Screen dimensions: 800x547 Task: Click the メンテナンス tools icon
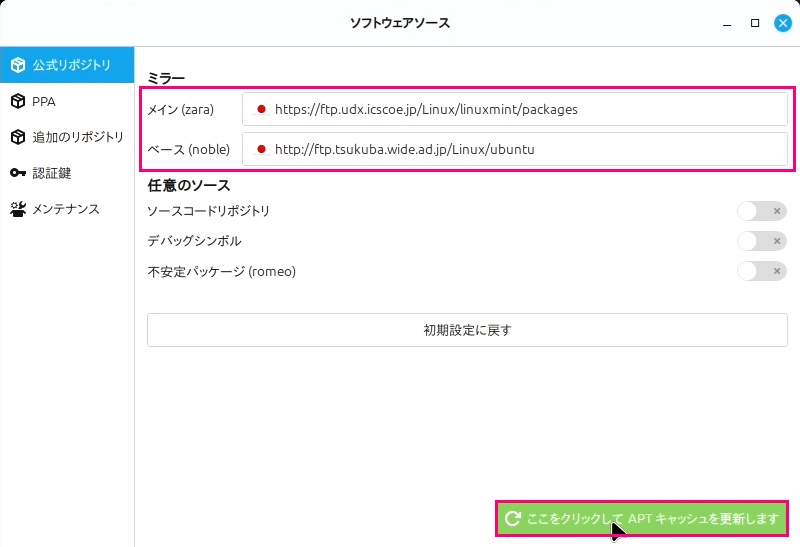coord(18,209)
